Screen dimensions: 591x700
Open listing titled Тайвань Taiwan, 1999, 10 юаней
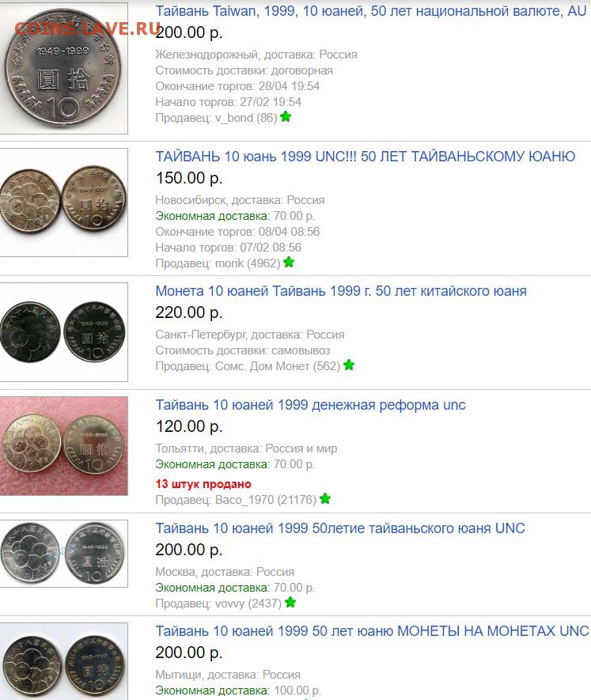371,11
